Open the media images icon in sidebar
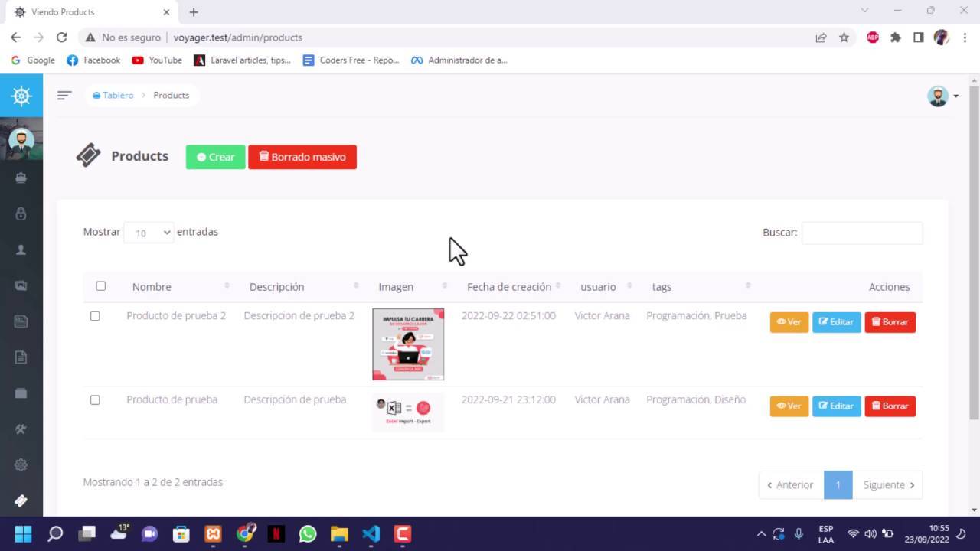 pos(21,285)
